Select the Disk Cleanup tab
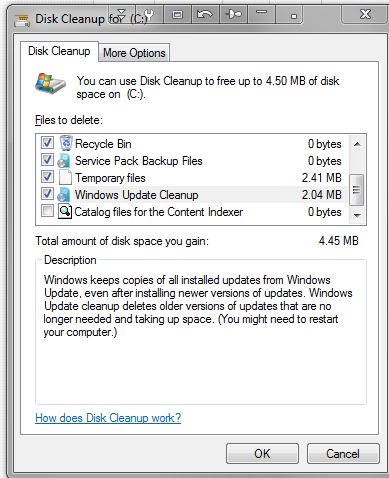 pos(59,51)
